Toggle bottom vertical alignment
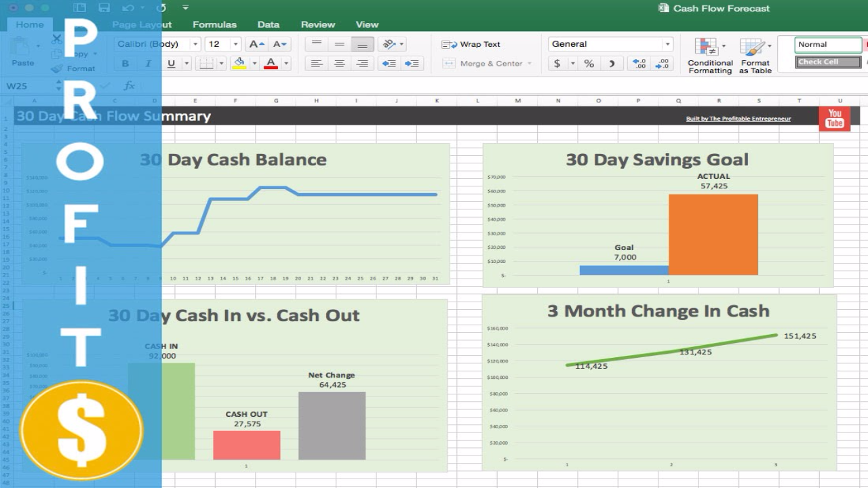The width and height of the screenshot is (868, 488). [x=363, y=44]
